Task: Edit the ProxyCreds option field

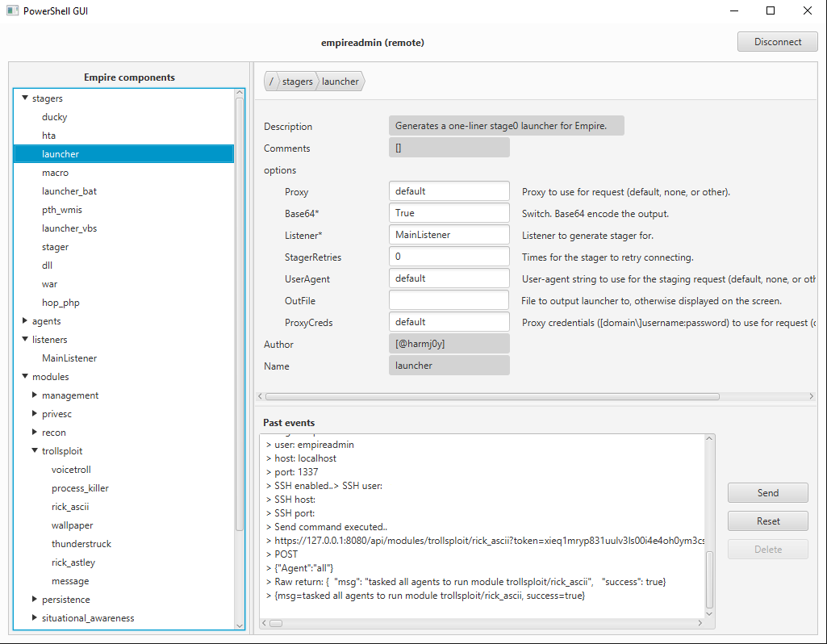Action: coord(449,322)
